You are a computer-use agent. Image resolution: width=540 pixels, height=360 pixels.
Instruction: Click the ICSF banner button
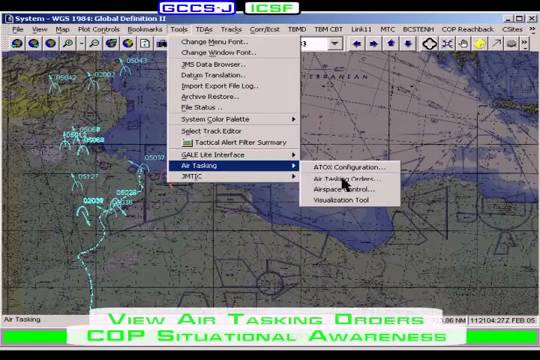click(271, 8)
